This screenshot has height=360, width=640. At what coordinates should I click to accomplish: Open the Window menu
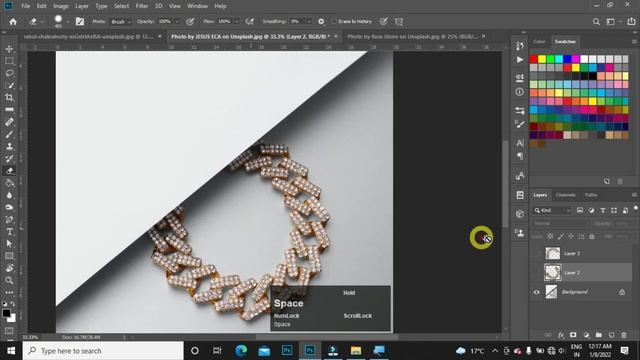tap(198, 6)
